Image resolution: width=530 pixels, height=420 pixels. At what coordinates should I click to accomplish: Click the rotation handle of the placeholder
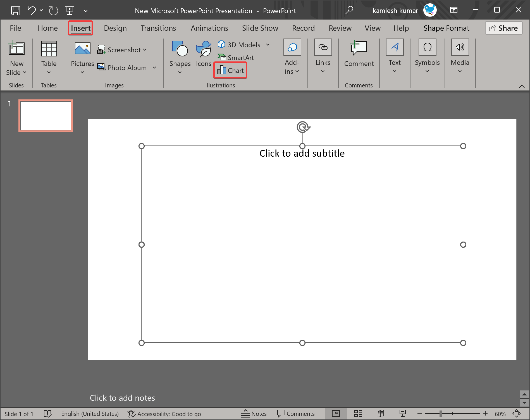coord(303,127)
